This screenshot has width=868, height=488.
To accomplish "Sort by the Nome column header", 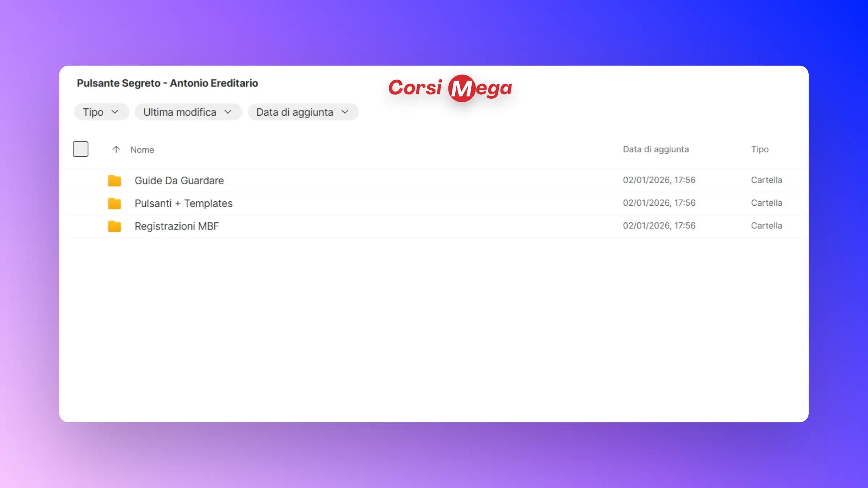I will click(x=142, y=150).
